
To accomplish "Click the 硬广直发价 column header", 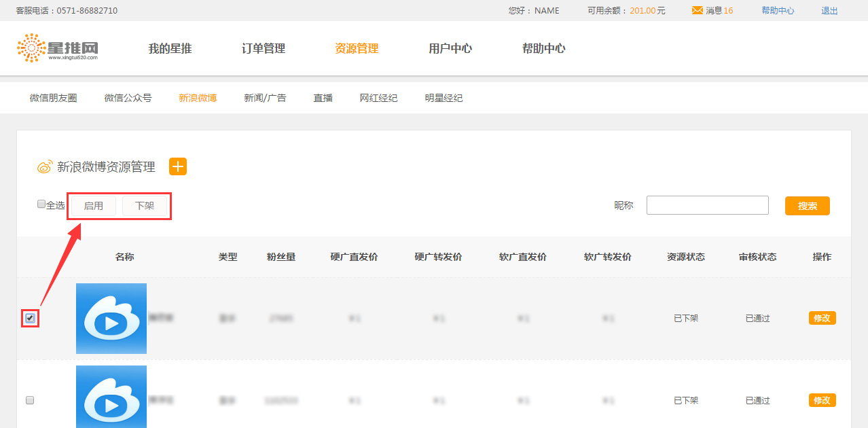I will pyautogui.click(x=354, y=257).
